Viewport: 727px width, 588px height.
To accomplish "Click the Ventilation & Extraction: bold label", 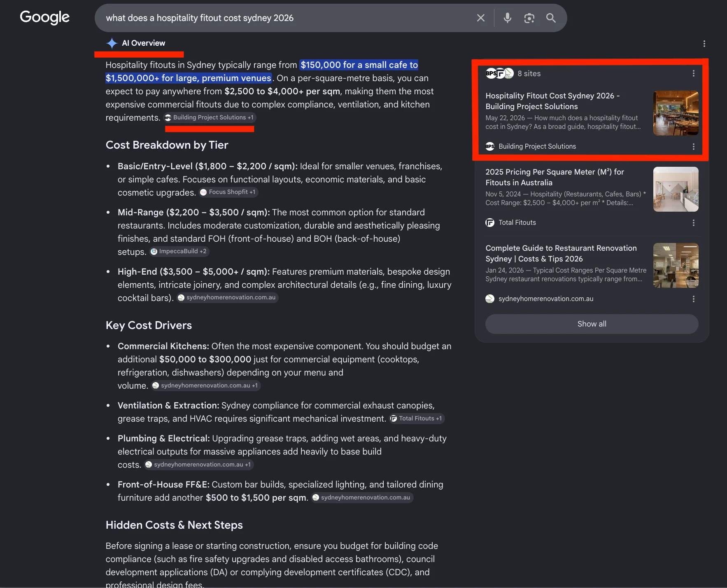I will (x=168, y=406).
